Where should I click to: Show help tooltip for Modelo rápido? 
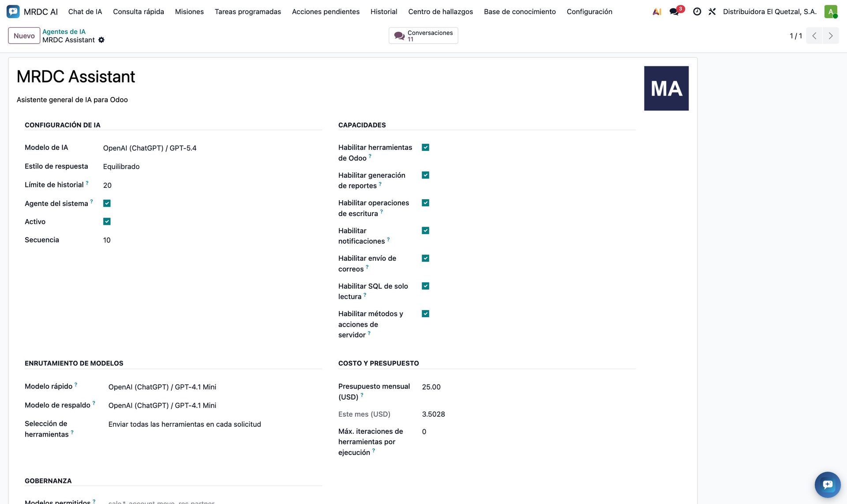(76, 385)
